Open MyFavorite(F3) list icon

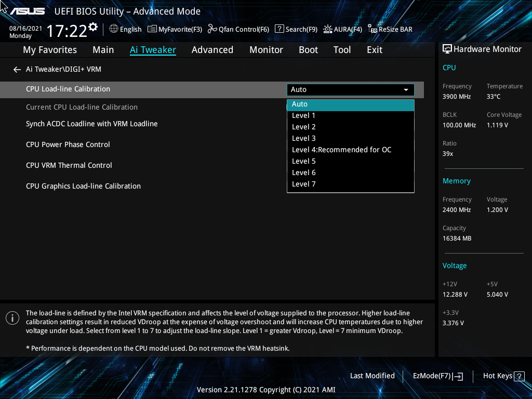[152, 29]
